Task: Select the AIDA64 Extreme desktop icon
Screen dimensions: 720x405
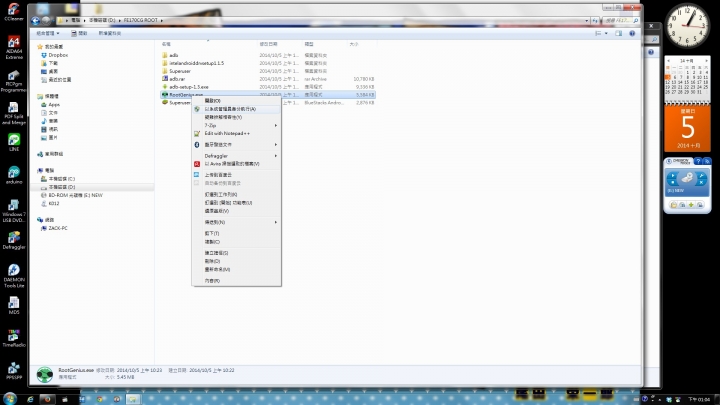Action: [x=14, y=47]
